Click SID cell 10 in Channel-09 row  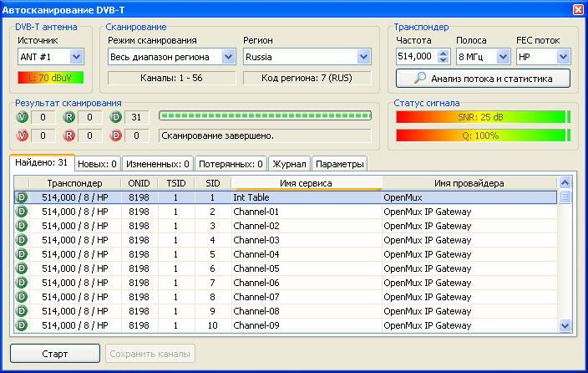pos(213,325)
